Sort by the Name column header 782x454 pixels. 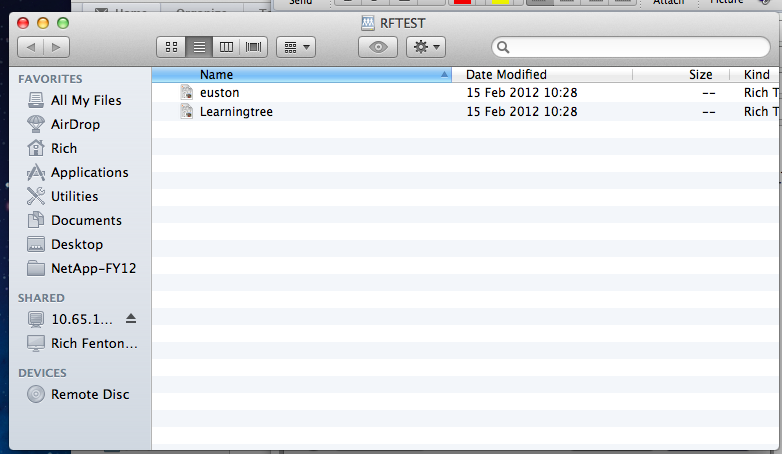click(301, 75)
